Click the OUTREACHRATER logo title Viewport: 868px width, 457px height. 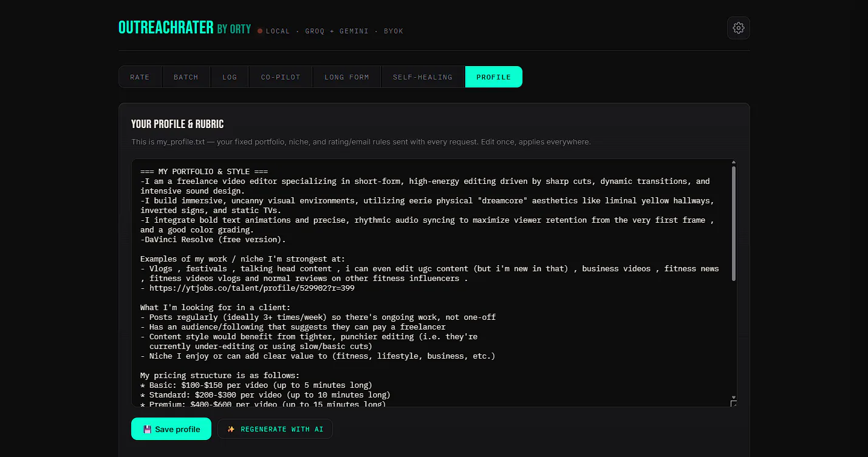166,27
